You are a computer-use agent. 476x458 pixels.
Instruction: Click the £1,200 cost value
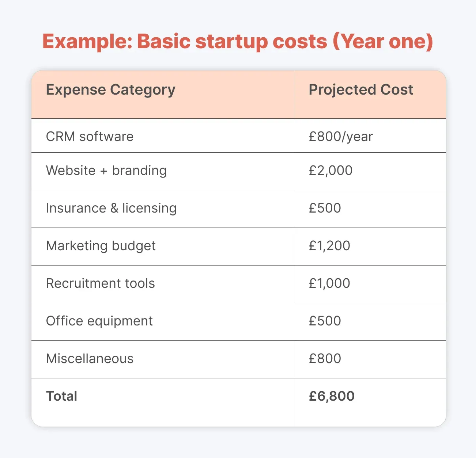pos(329,246)
